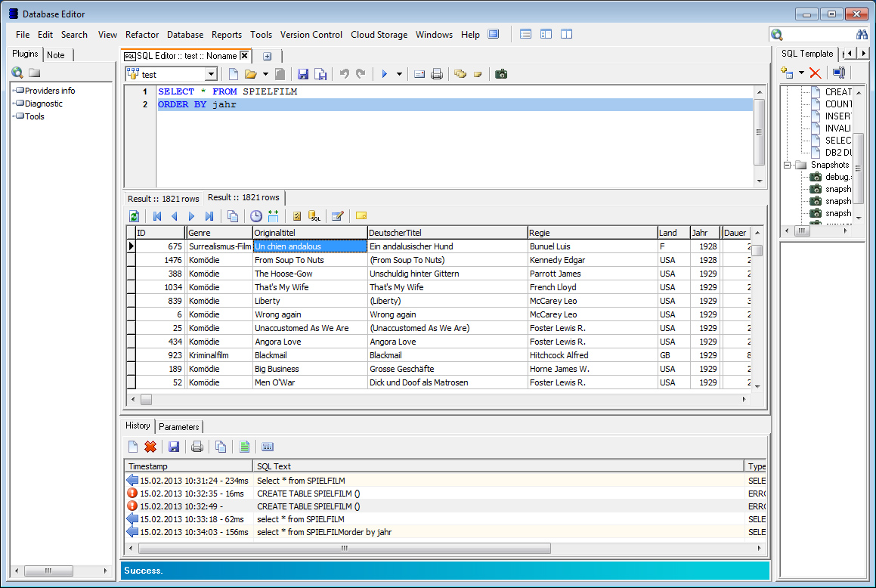Screen dimensions: 876x588
Task: Open dropdown arrow beside new template icon
Action: pyautogui.click(x=801, y=73)
